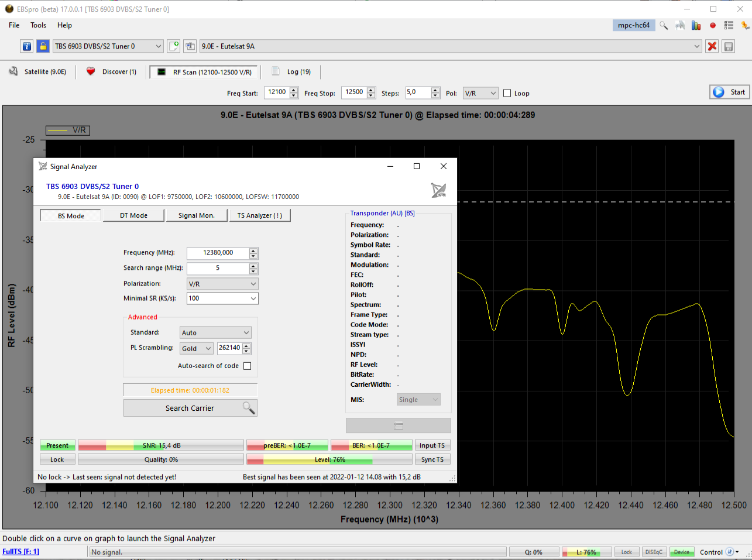The image size is (752, 560).
Task: Open the checklist icon in top toolbar
Action: point(729,25)
